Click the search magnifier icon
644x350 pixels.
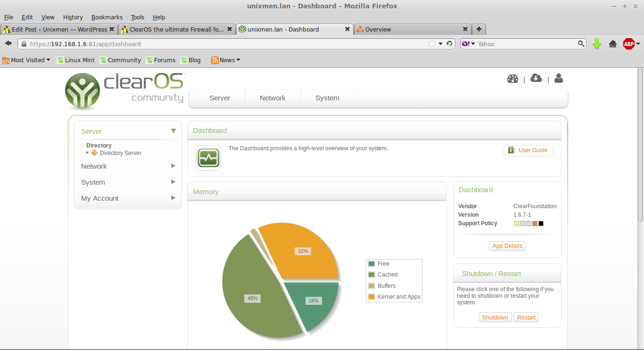(x=581, y=44)
